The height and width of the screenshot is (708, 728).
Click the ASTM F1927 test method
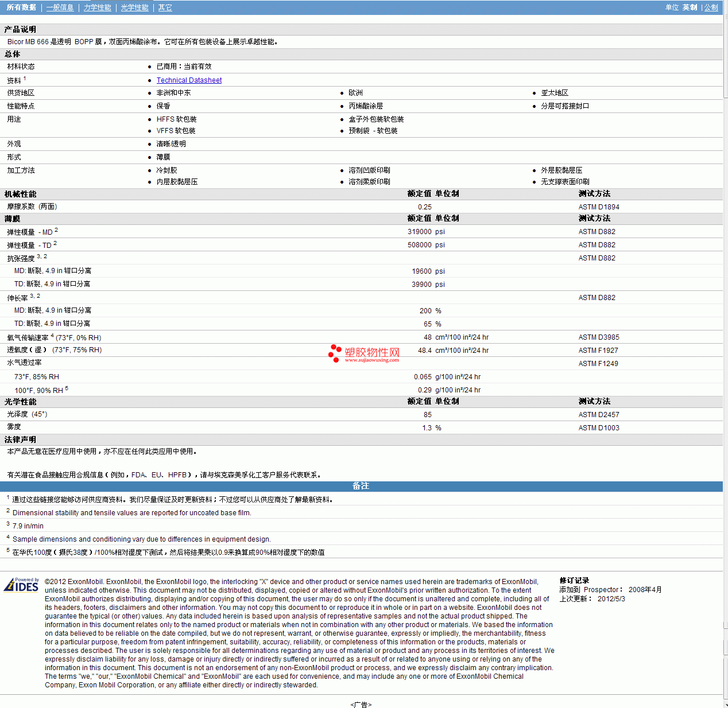pos(598,351)
